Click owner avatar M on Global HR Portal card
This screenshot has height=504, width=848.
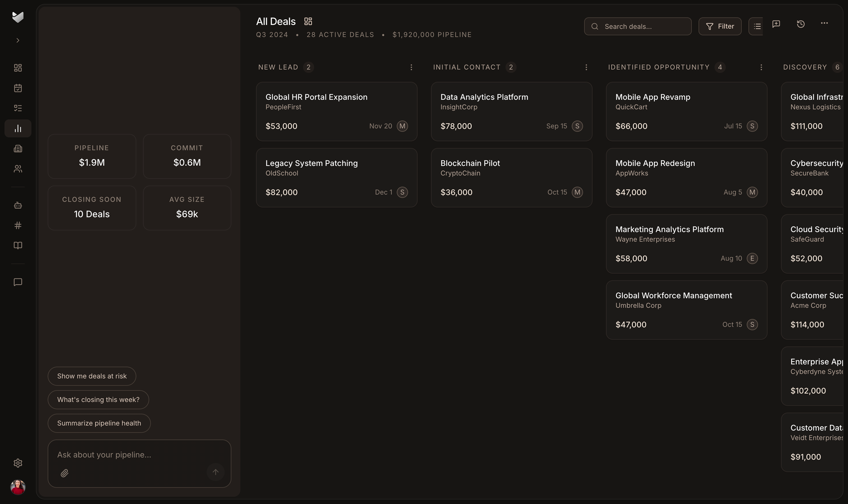tap(402, 126)
